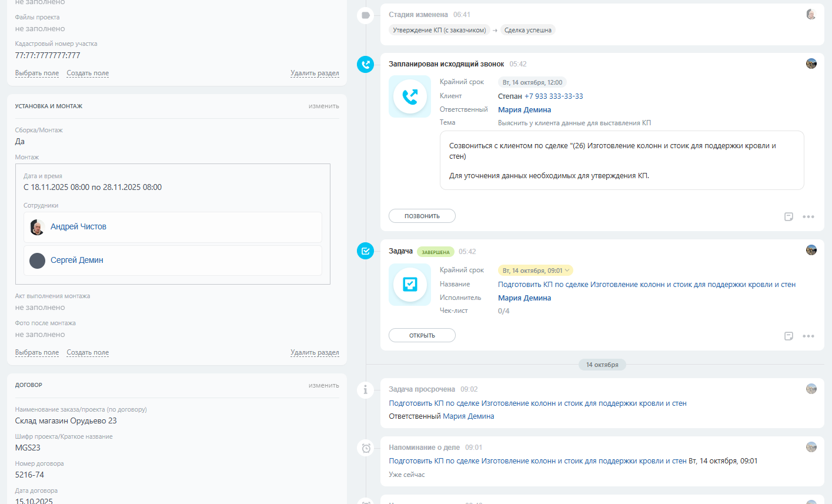Click the info icon beside Задача просрочена
832x504 pixels.
point(366,389)
